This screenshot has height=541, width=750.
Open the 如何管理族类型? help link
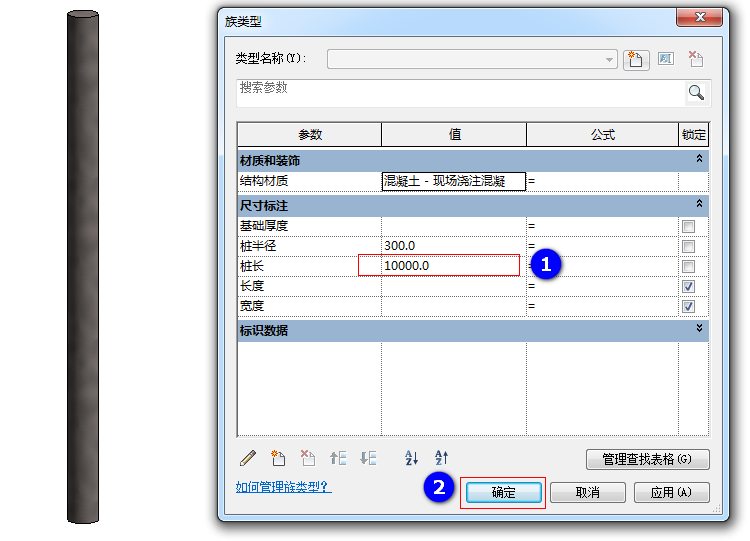tap(283, 486)
